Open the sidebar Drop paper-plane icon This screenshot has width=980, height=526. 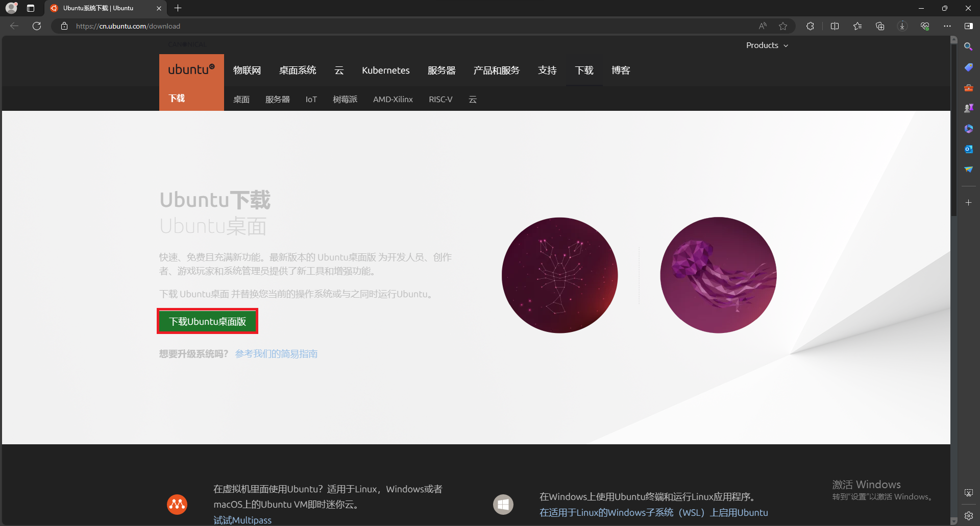(x=968, y=170)
